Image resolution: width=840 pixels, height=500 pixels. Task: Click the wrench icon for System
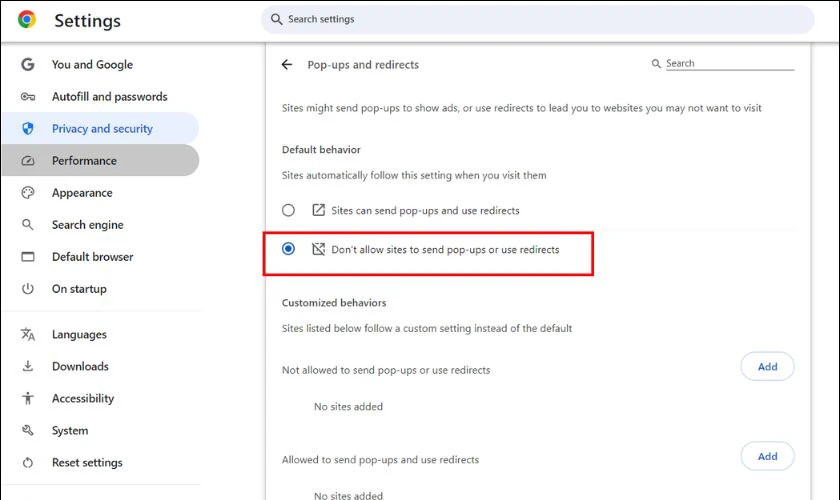[28, 430]
